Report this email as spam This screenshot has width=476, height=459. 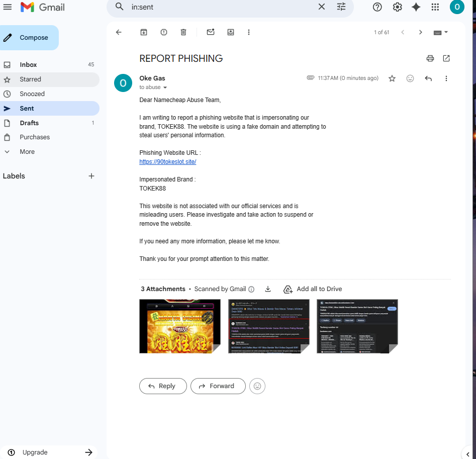point(164,32)
